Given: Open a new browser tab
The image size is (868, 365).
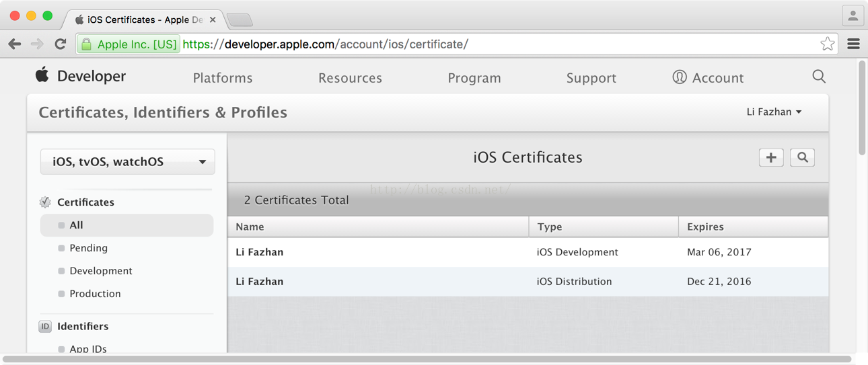Looking at the screenshot, I should pos(240,20).
